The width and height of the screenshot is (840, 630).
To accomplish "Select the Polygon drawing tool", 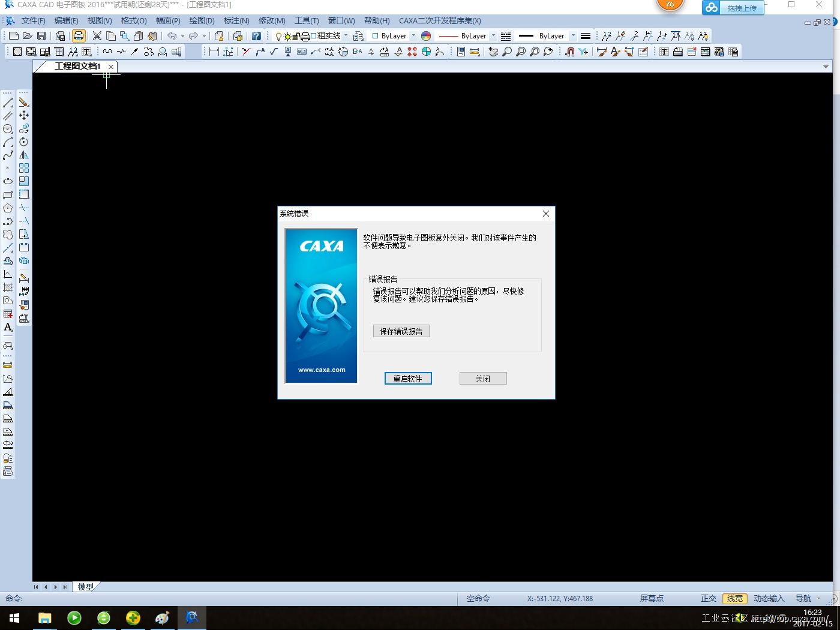I will click(8, 208).
